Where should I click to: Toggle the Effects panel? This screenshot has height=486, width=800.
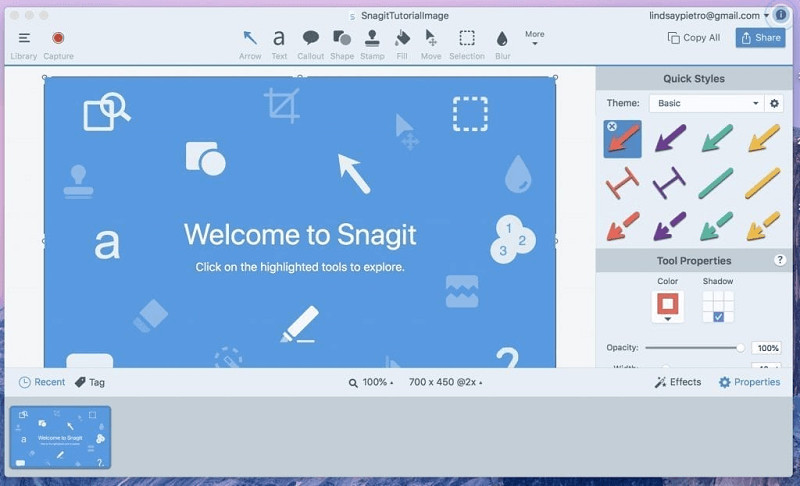click(678, 382)
